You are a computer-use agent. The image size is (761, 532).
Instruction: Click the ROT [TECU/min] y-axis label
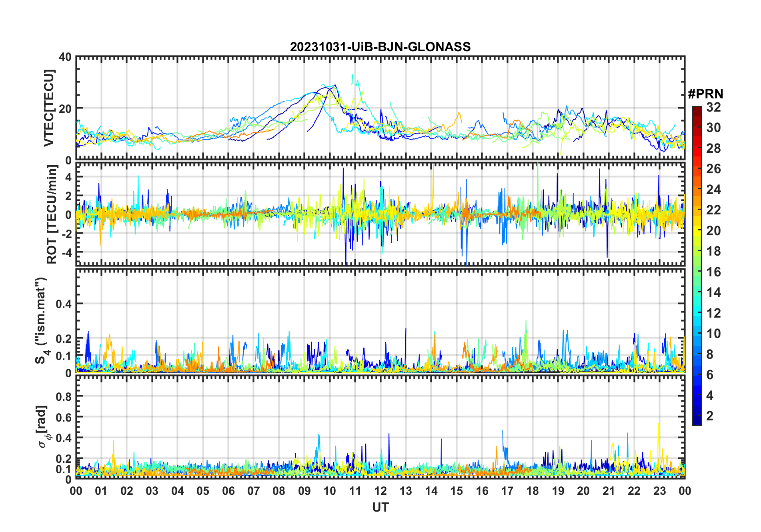point(52,214)
